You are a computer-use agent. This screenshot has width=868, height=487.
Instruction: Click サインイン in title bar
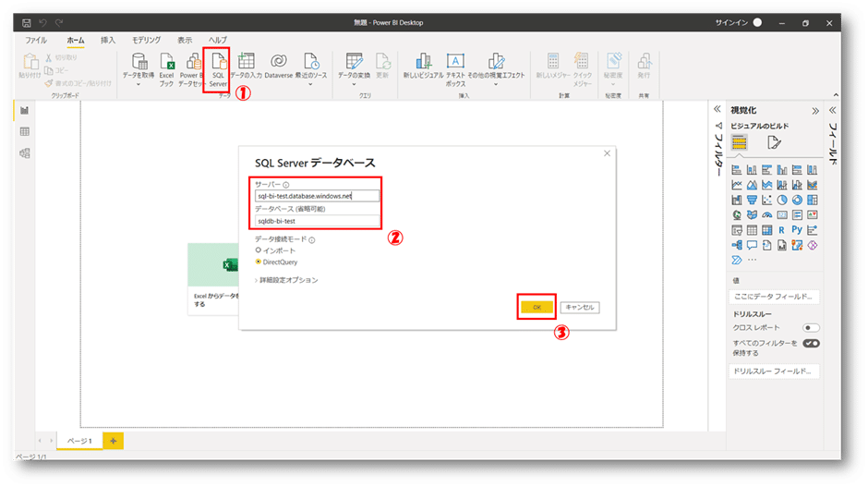(x=731, y=23)
